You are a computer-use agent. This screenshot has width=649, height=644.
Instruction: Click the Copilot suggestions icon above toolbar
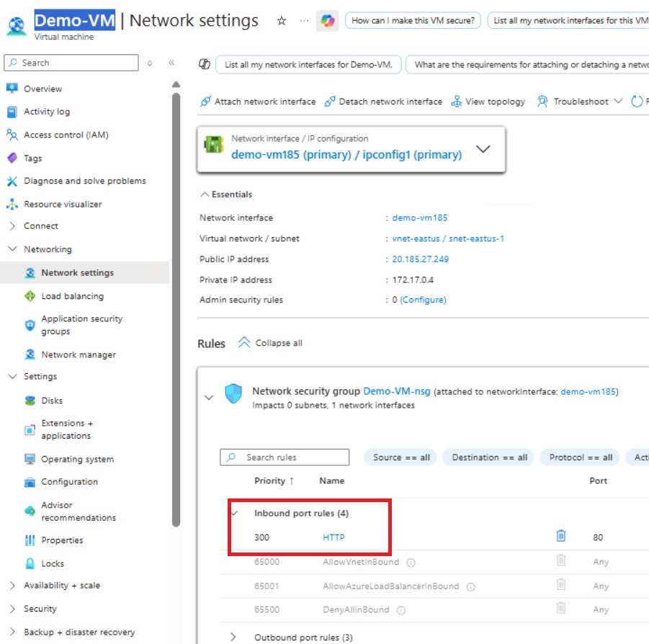(205, 64)
